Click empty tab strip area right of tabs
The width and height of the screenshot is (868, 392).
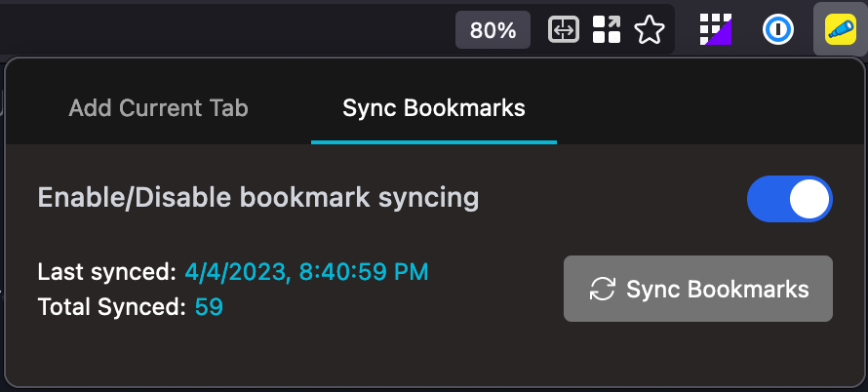click(x=709, y=108)
